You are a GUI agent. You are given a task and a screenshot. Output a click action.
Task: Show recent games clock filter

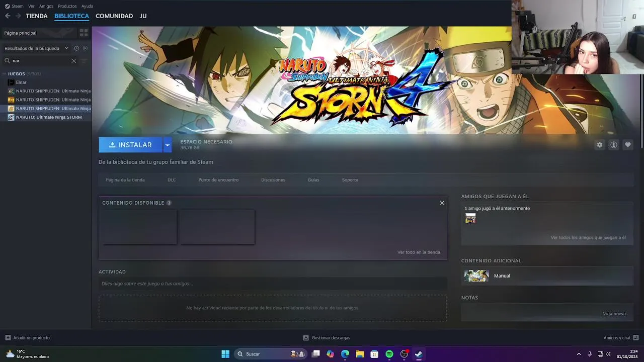pos(76,48)
